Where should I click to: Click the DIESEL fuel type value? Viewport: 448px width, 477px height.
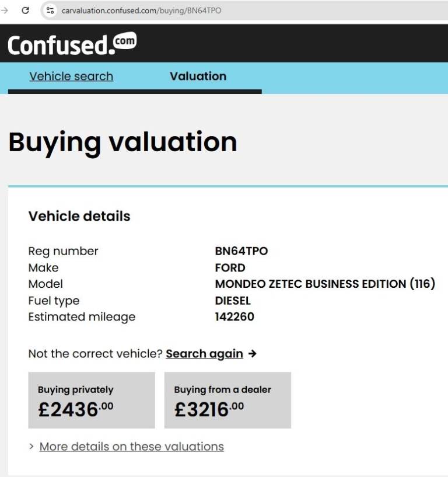point(233,301)
